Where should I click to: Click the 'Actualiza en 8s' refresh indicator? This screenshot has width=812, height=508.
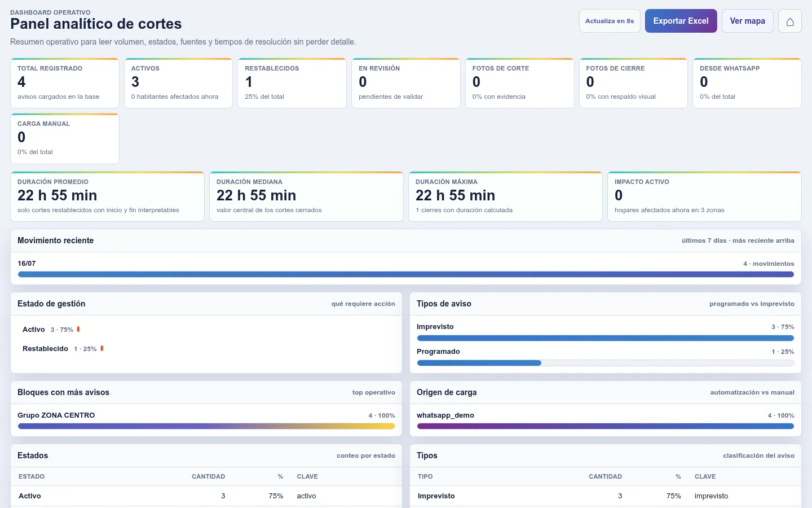610,21
